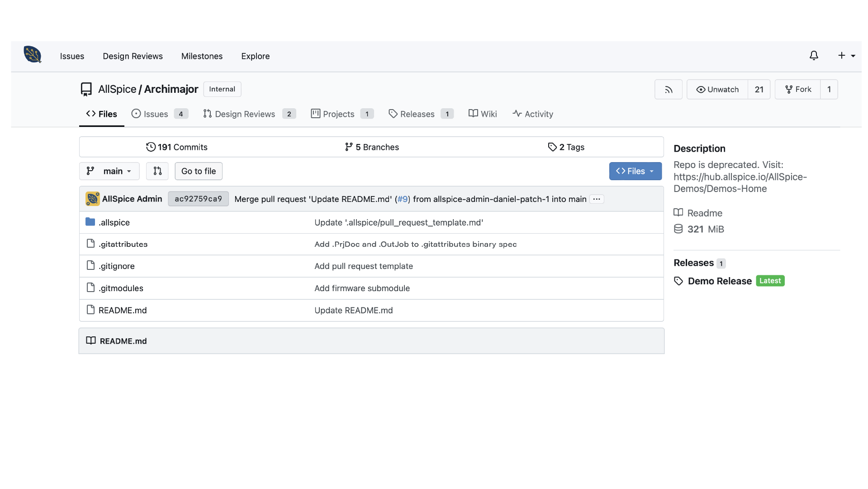The width and height of the screenshot is (868, 489).
Task: View the fork count of 1
Action: [x=829, y=90]
